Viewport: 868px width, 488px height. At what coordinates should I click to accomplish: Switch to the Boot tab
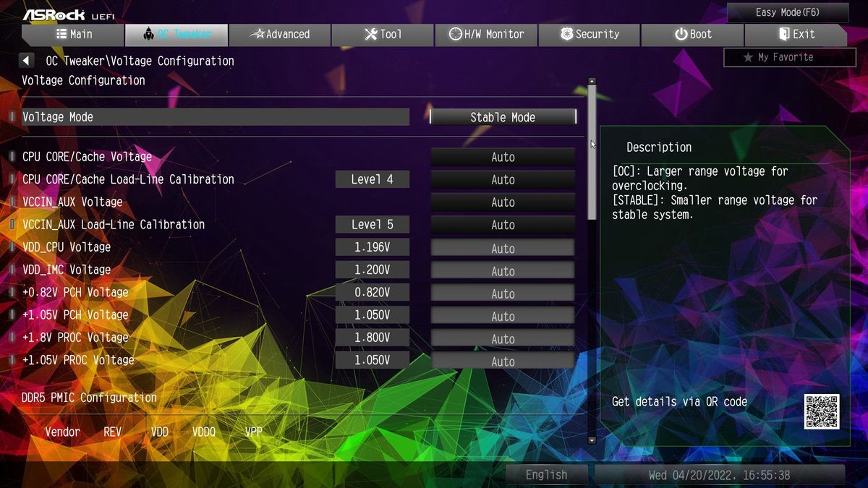tap(693, 35)
